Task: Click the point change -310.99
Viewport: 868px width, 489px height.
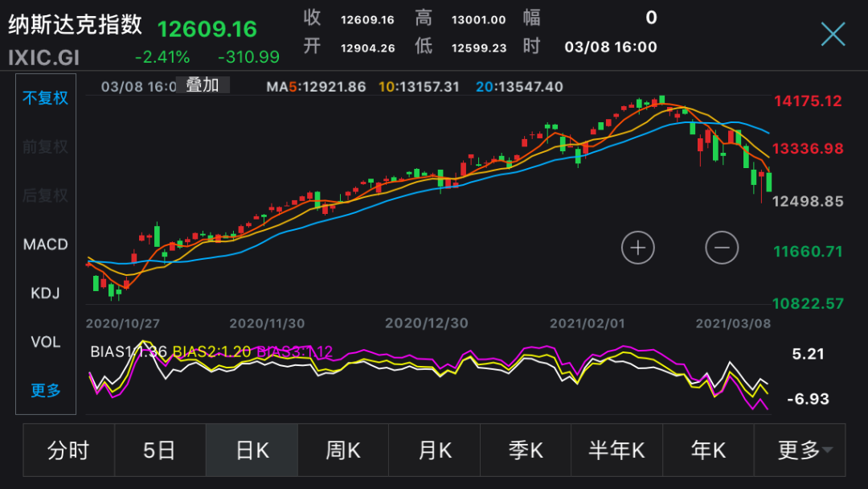Action: click(248, 57)
